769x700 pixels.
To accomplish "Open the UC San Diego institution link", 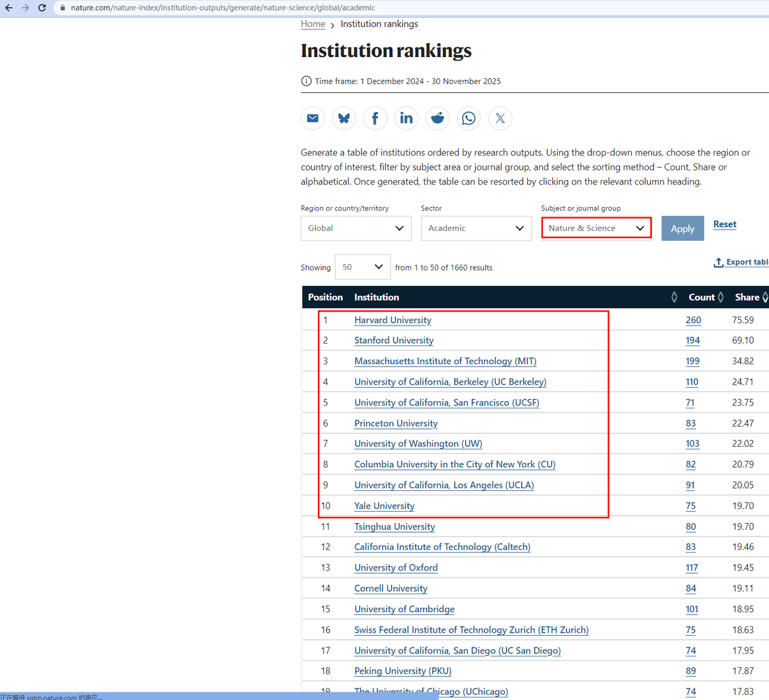I will click(458, 651).
